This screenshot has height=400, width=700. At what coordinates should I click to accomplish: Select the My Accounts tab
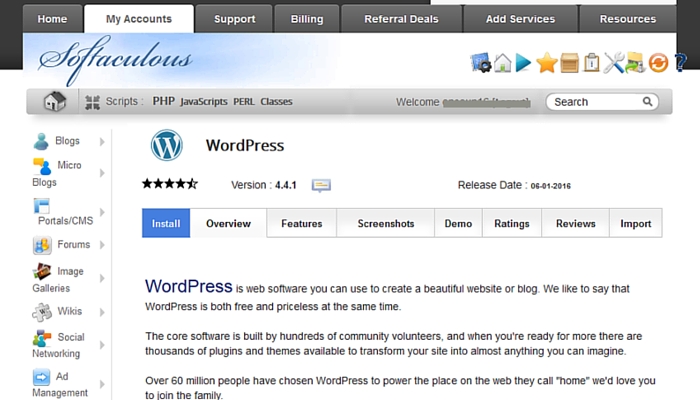(x=139, y=19)
